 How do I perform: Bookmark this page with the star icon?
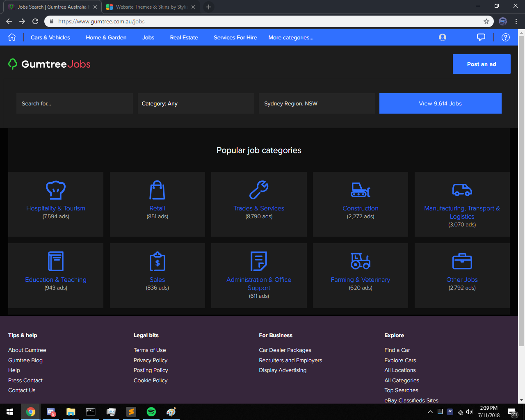coord(486,21)
